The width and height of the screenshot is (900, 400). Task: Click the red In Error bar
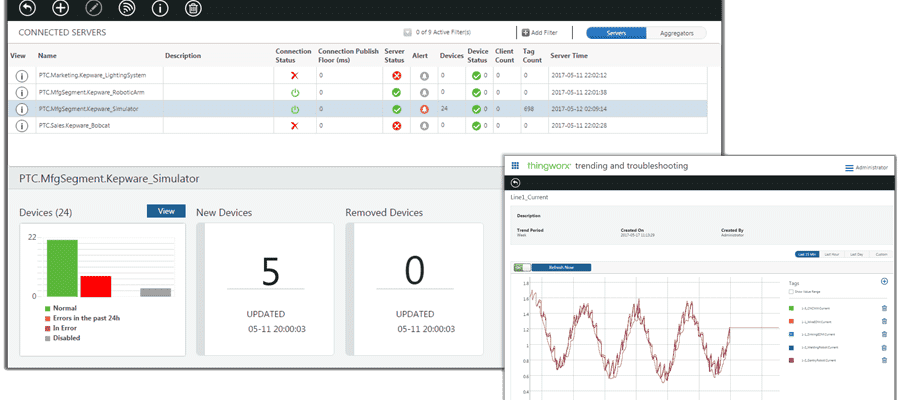pyautogui.click(x=95, y=286)
